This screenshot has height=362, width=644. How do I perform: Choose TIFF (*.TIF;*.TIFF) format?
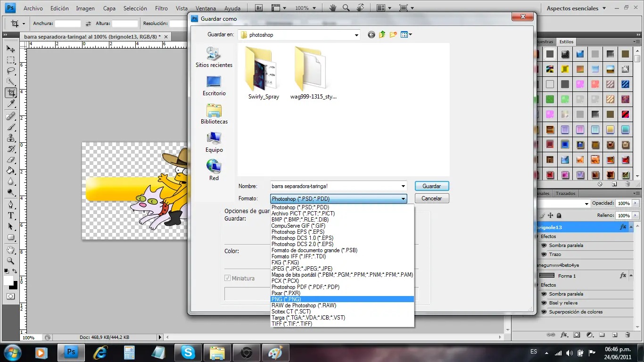pyautogui.click(x=342, y=324)
